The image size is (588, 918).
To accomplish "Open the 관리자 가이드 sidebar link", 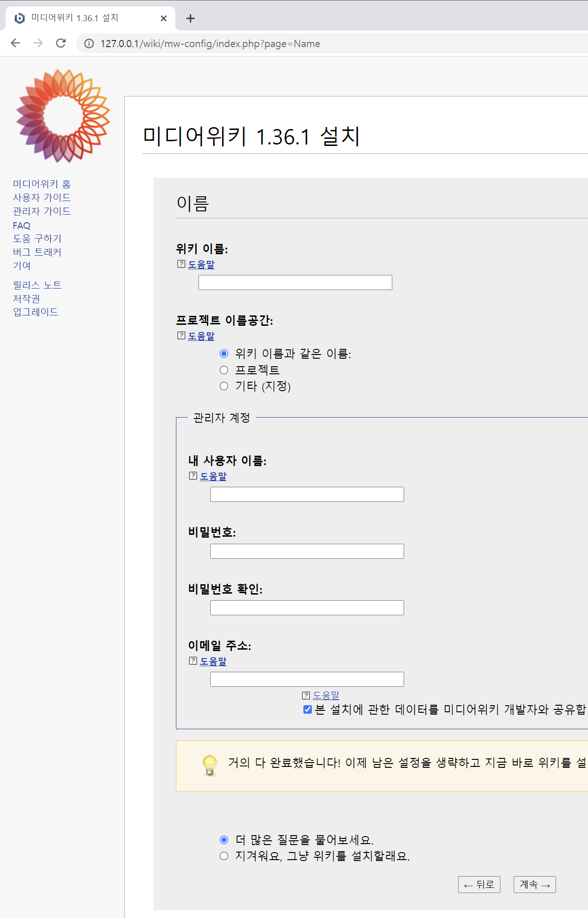I will point(41,211).
